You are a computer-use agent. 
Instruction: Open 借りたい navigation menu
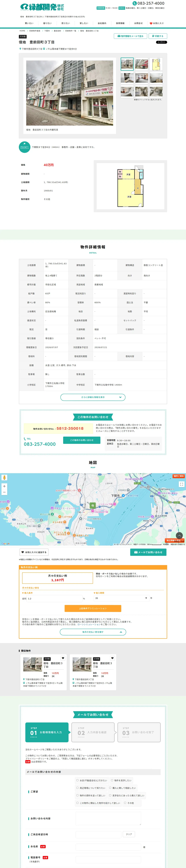pyautogui.click(x=47, y=23)
